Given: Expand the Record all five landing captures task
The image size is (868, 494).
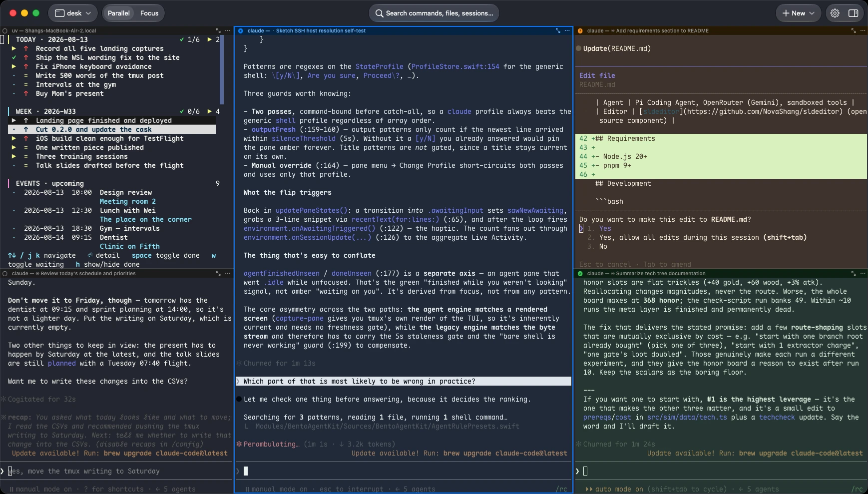Looking at the screenshot, I should pyautogui.click(x=14, y=48).
